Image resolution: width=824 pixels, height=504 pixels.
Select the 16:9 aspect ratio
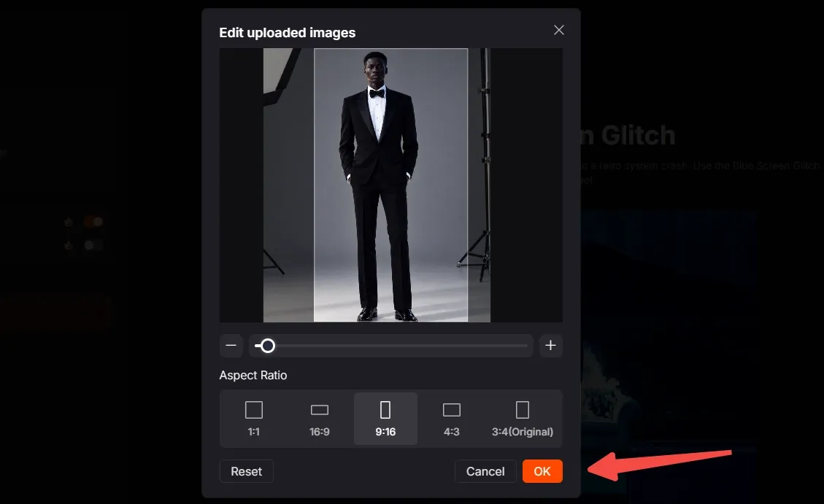point(320,419)
